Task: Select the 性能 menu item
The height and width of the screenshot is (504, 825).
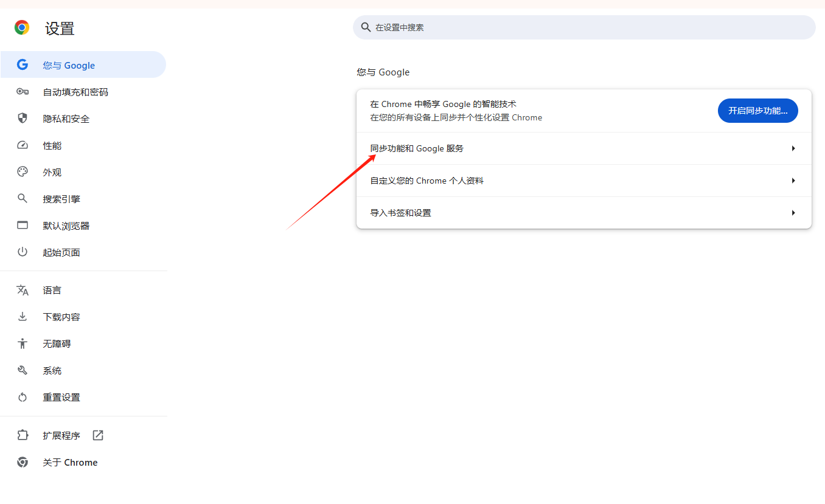Action: tap(83, 145)
